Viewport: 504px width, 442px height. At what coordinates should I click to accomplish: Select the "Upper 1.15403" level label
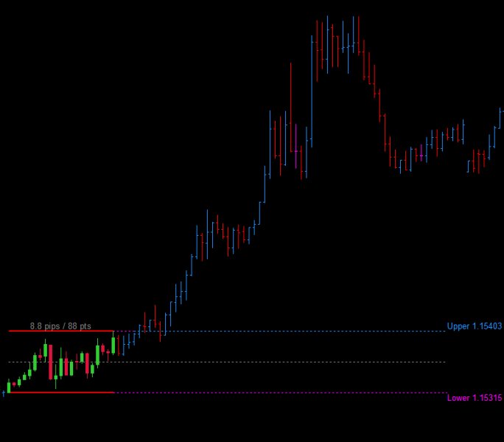475,326
